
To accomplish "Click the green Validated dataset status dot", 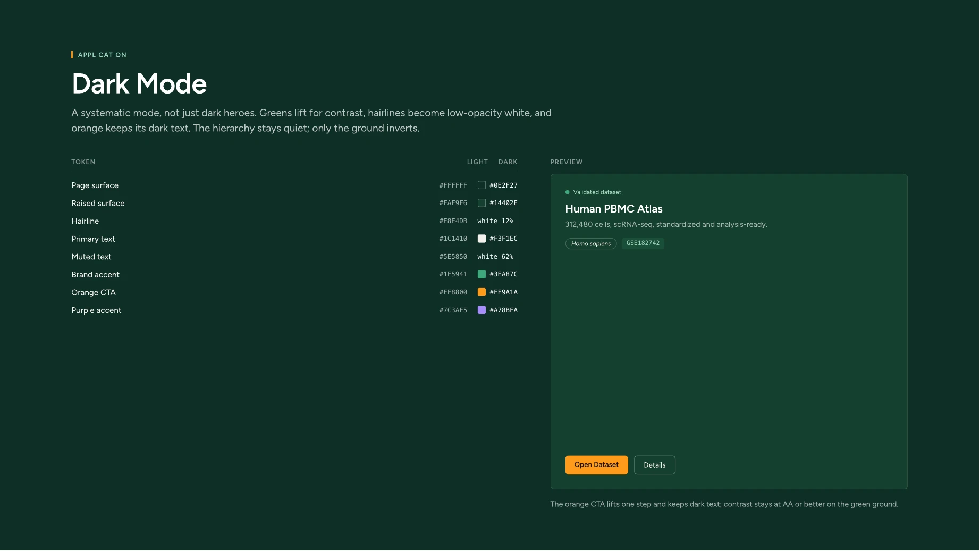I will click(x=567, y=192).
